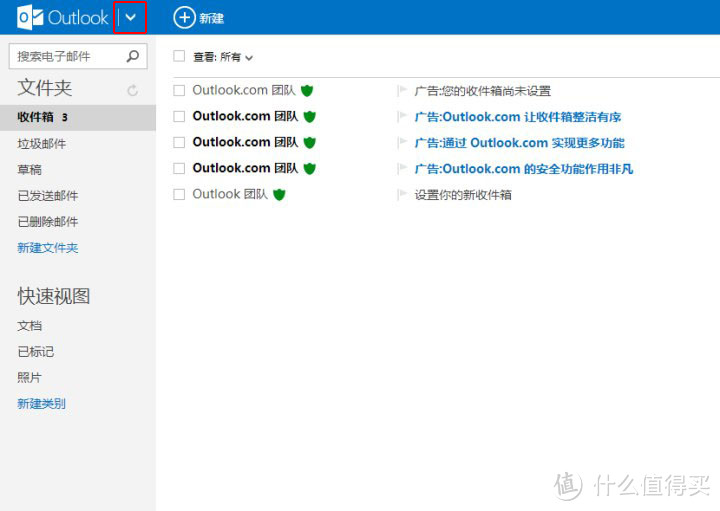Focus the 搜索电子邮件 search field
Screen dimensions: 720x511
pyautogui.click(x=78, y=56)
